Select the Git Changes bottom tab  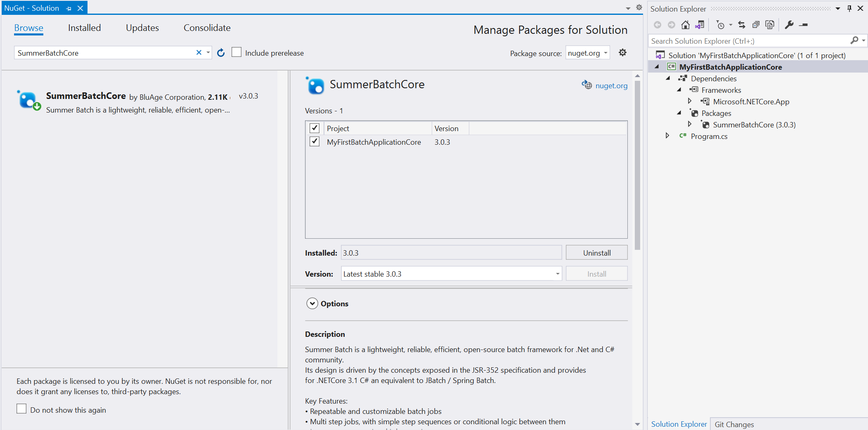(734, 424)
